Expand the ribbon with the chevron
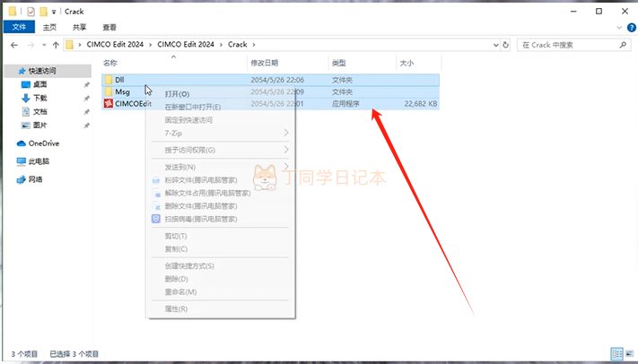The image size is (638, 364). click(619, 28)
